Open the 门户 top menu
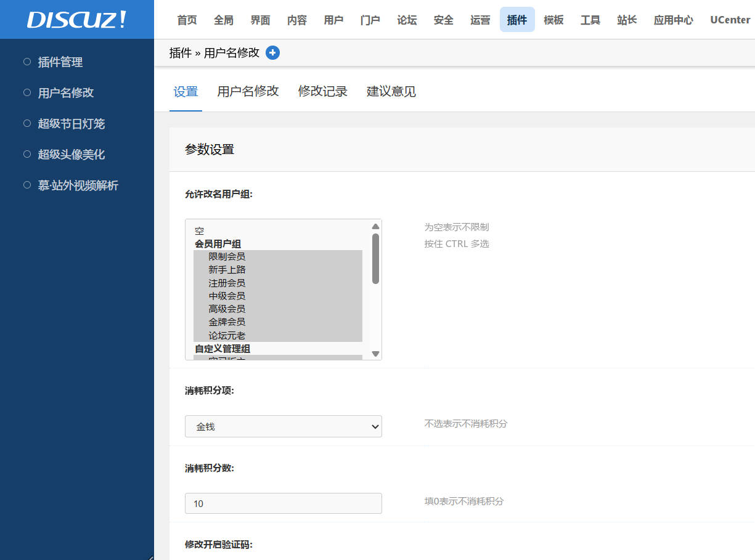 pos(370,20)
